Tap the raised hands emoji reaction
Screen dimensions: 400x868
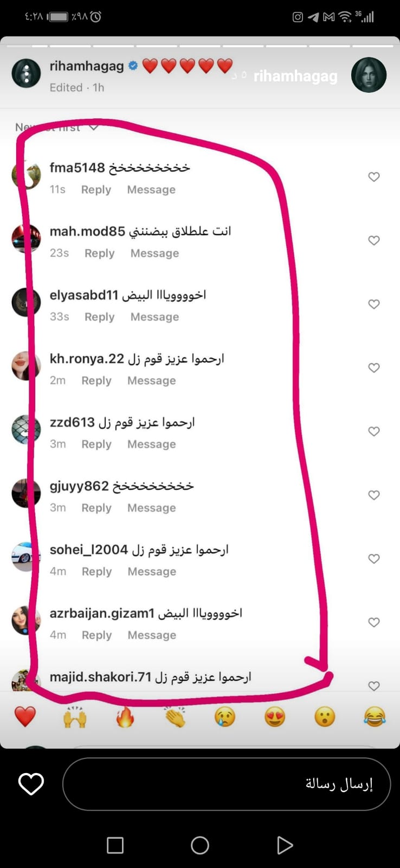click(x=75, y=717)
